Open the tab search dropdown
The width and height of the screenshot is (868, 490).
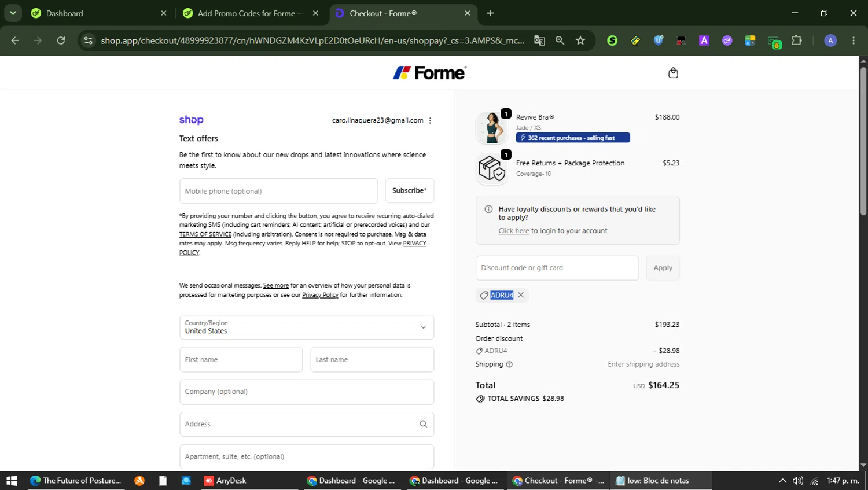[13, 13]
